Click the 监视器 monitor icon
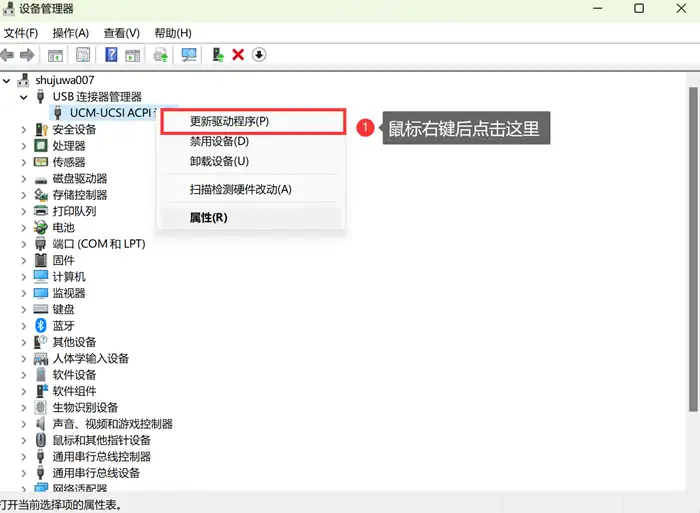Viewport: 700px width, 513px height. (x=41, y=293)
